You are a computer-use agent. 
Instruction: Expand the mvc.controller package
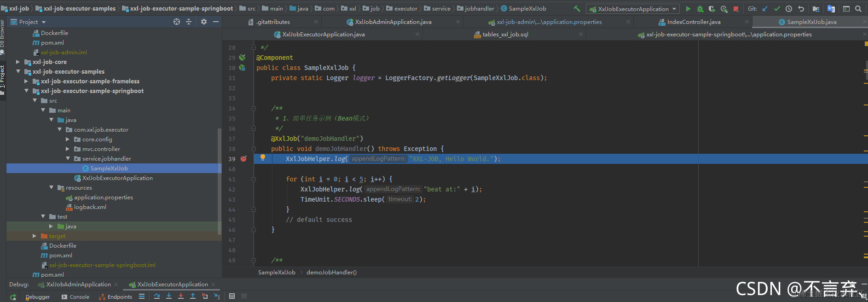pos(68,149)
